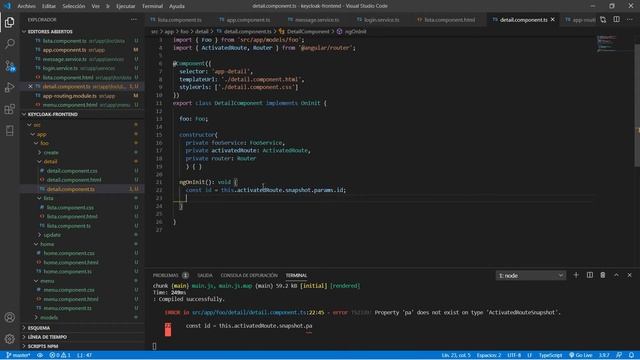Switch to CONSOLA DE DEPURACIÓN tab
The image size is (640, 360).
[249, 276]
